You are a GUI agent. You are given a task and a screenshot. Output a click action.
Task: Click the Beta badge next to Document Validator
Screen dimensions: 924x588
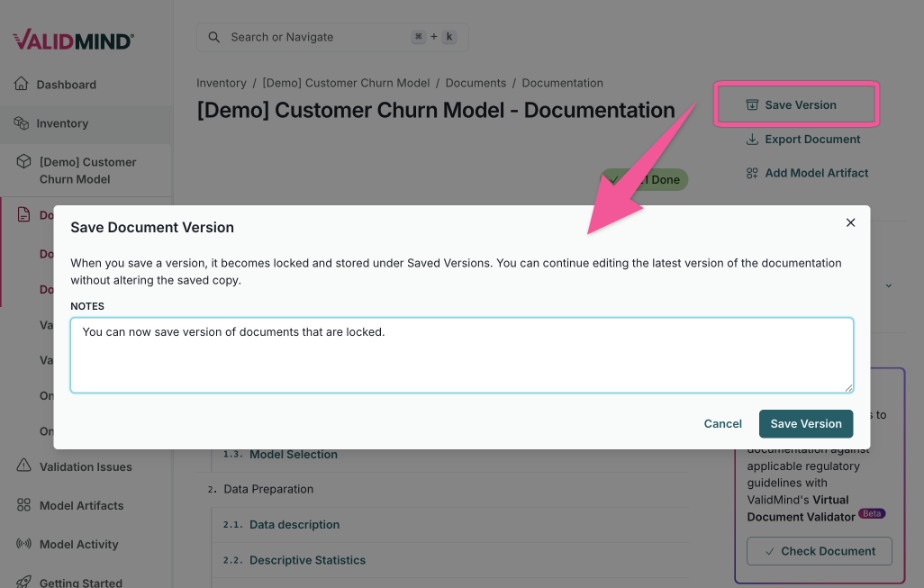(872, 512)
